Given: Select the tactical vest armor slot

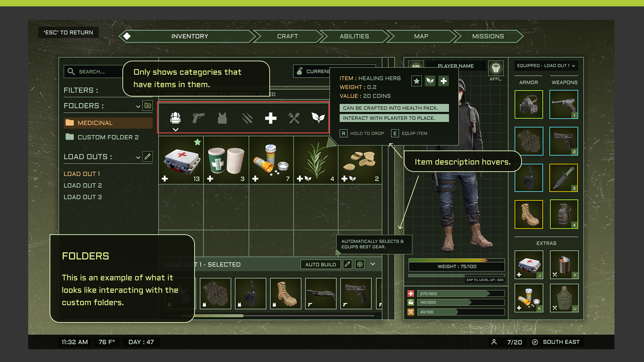Looking at the screenshot, I should (x=529, y=141).
